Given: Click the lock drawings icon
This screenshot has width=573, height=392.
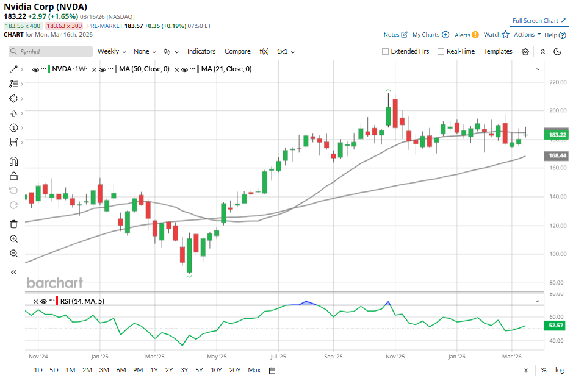Looking at the screenshot, I should coord(13,176).
